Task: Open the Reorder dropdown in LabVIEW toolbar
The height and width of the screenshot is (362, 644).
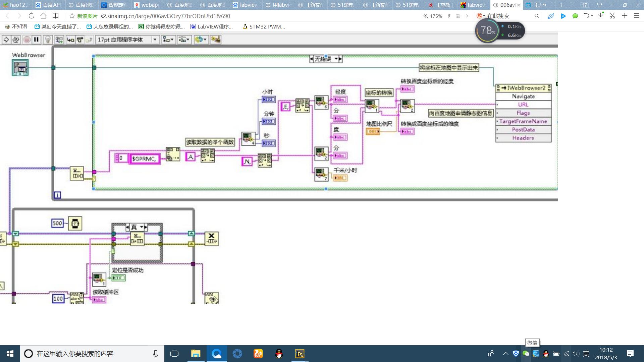Action: coord(201,40)
